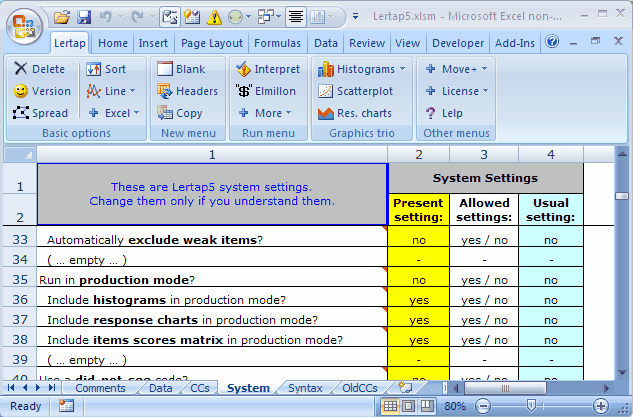Viewport: 633px width, 417px height.
Task: Click the Office button orb
Action: 24,27
